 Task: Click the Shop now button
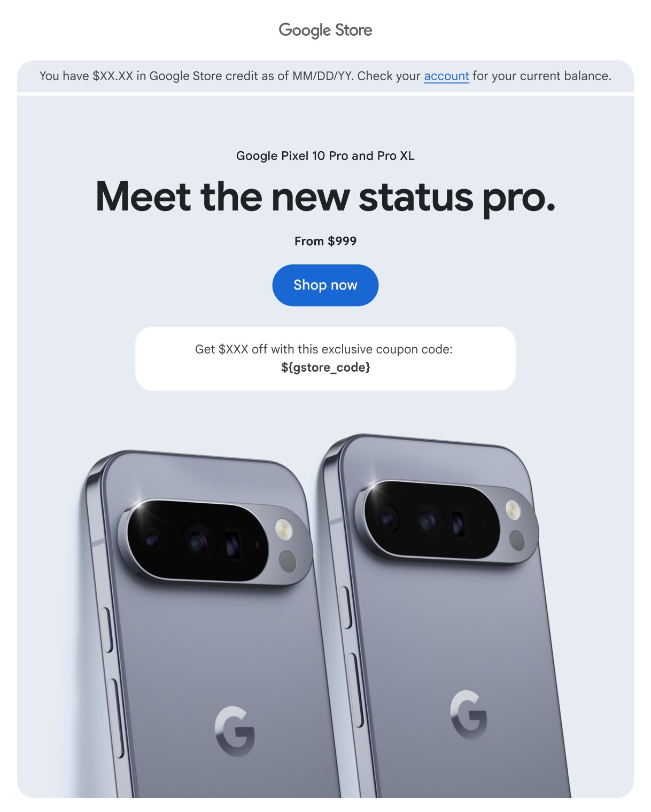[325, 285]
